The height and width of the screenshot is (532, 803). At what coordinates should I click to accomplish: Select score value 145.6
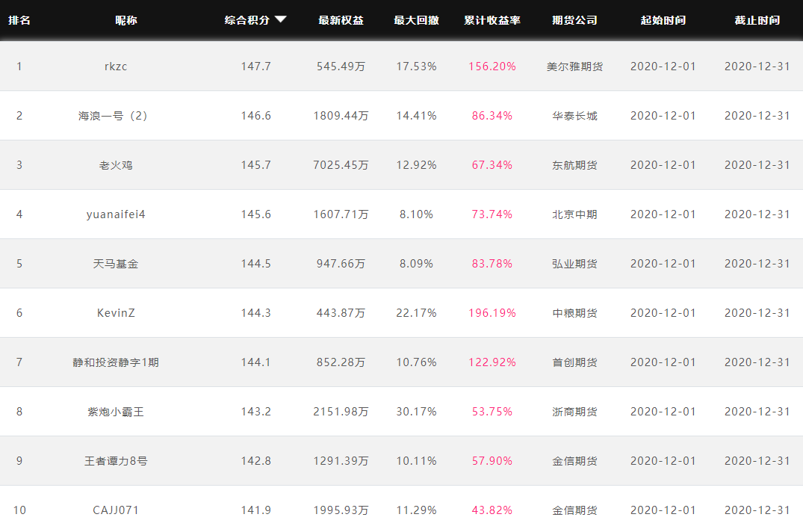(256, 214)
